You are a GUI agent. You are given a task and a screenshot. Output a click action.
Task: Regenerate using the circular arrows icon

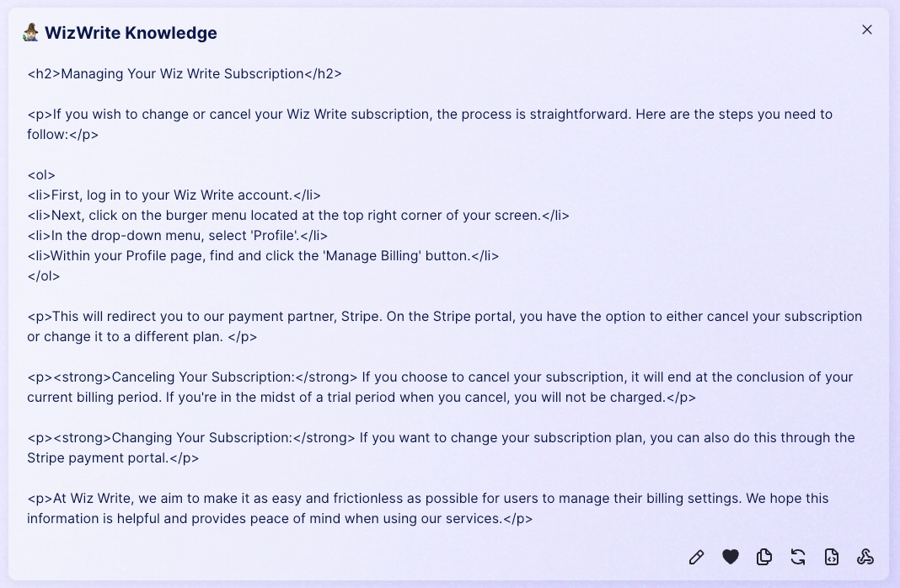798,557
